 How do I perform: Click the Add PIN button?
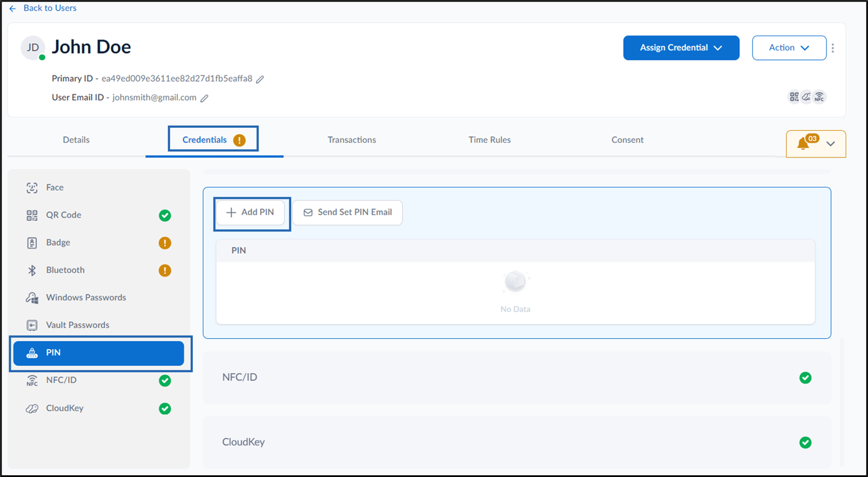click(250, 212)
